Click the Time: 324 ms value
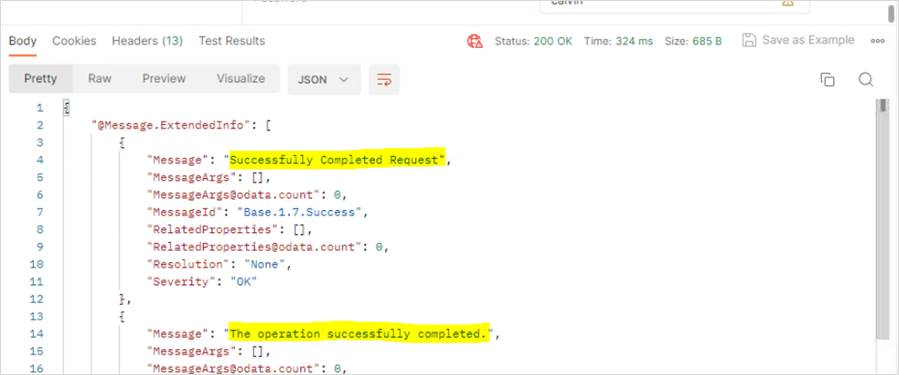Image resolution: width=899 pixels, height=375 pixels. [x=618, y=41]
